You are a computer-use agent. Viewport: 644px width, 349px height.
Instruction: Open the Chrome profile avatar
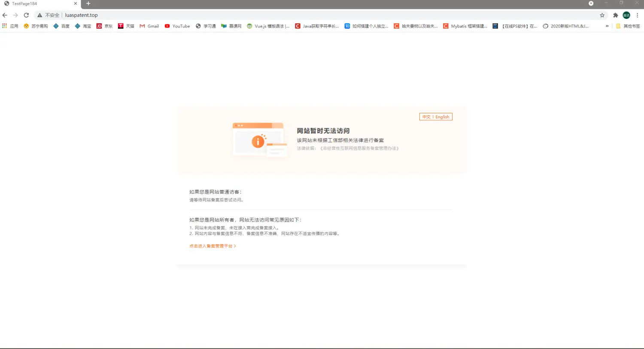tap(626, 15)
